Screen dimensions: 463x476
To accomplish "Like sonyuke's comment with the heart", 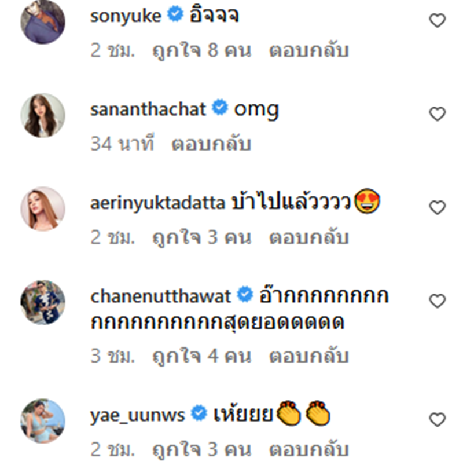I will tap(437, 21).
